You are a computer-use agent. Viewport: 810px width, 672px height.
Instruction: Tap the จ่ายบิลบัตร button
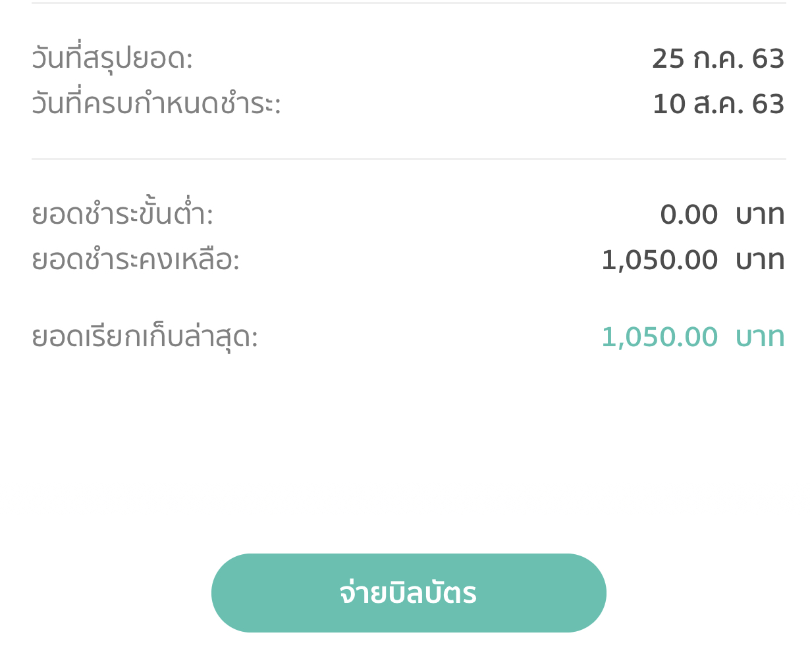click(408, 593)
